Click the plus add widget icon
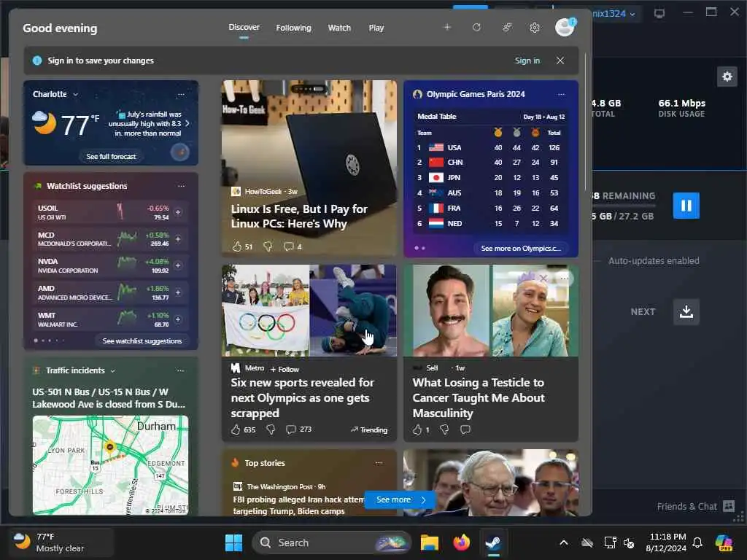Screen dimensions: 747x560 point(447,27)
